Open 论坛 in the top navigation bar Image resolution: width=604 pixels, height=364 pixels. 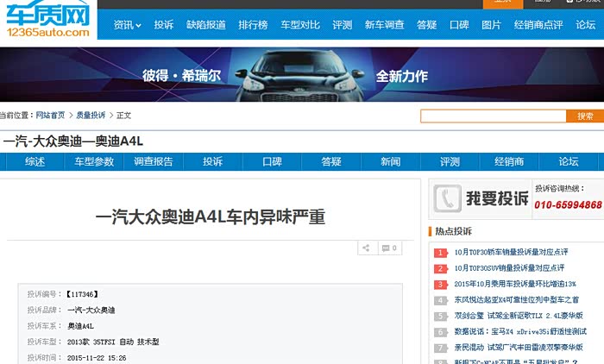point(586,25)
